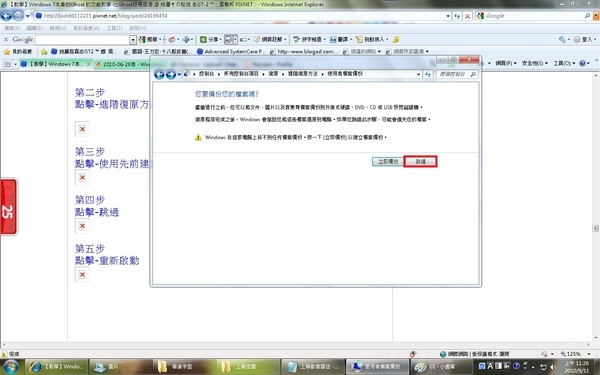Open the IE Quick Tabs button
Image resolution: width=600 pixels, height=375 pixels.
point(8,64)
